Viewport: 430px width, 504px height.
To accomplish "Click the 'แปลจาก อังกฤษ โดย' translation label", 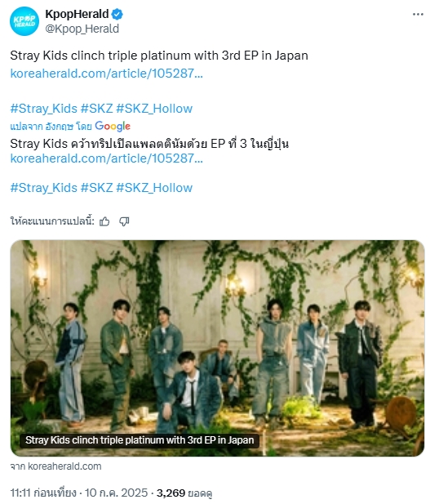I will (x=51, y=127).
